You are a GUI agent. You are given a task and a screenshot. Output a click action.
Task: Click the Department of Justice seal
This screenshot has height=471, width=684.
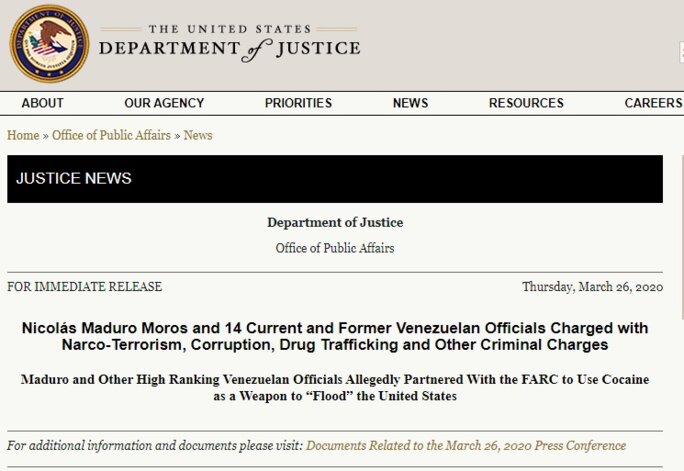[x=49, y=44]
